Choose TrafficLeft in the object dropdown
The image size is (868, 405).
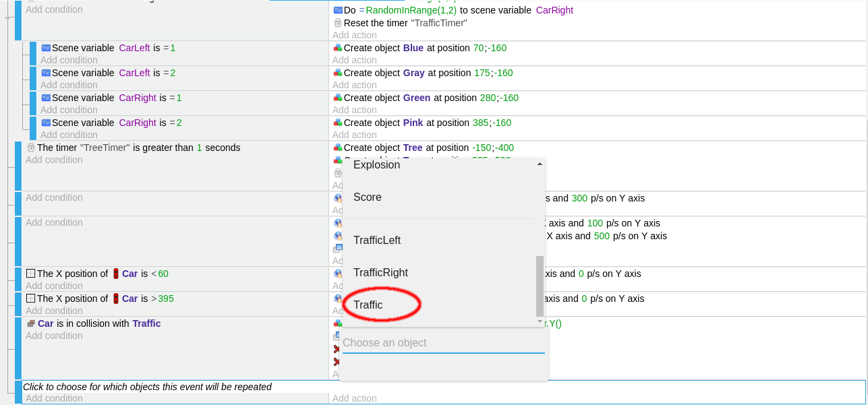click(377, 241)
